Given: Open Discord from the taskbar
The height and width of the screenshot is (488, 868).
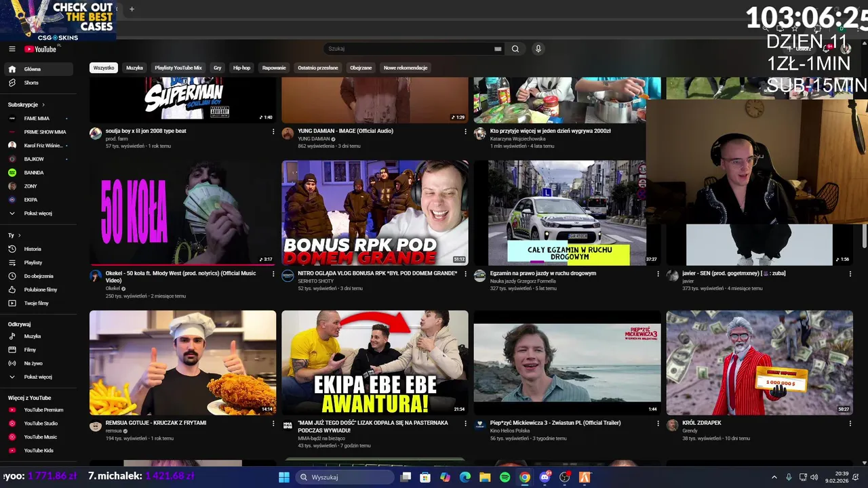Looking at the screenshot, I should point(545,477).
